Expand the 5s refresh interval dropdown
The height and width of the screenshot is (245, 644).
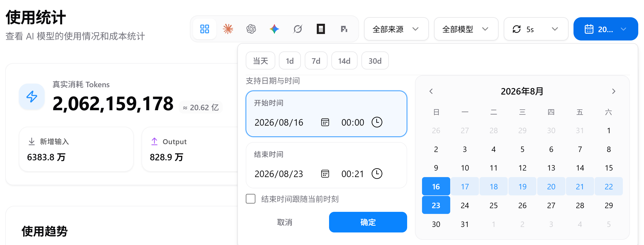click(x=536, y=29)
